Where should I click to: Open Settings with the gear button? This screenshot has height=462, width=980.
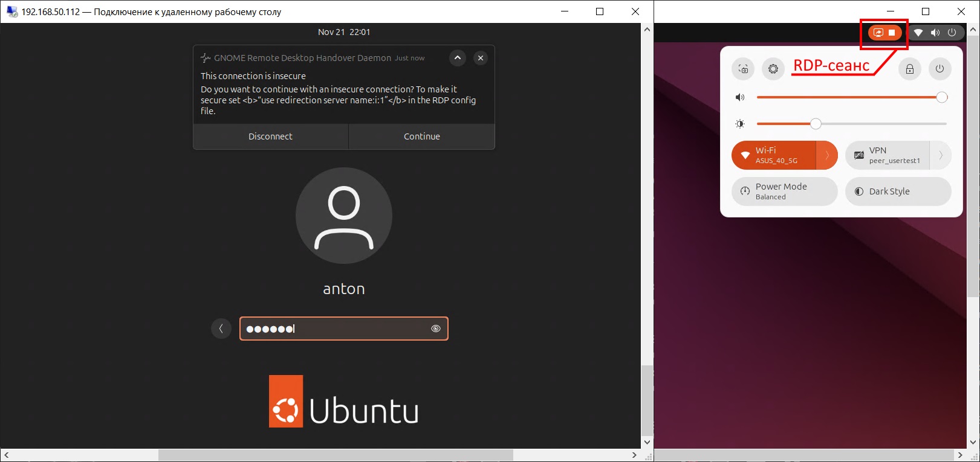tap(773, 69)
